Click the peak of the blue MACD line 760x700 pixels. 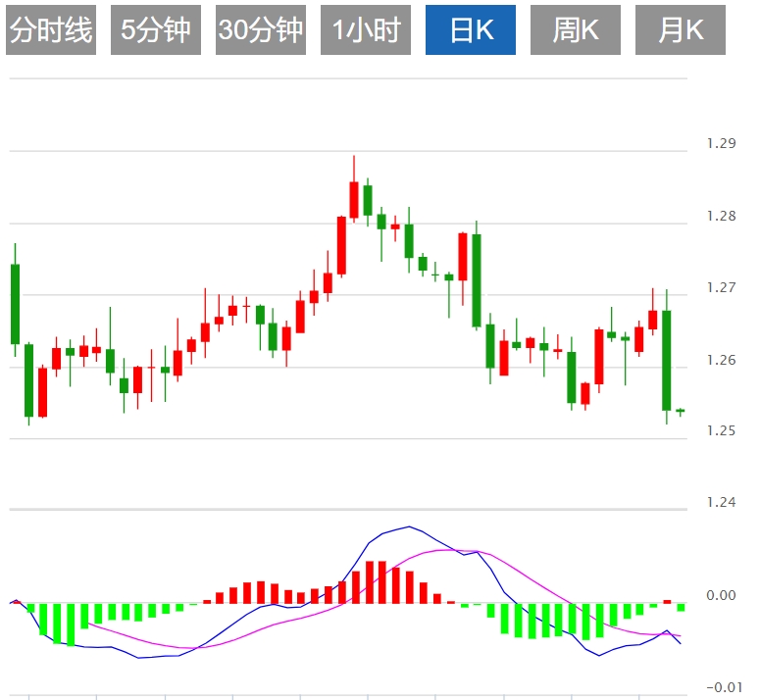click(409, 527)
